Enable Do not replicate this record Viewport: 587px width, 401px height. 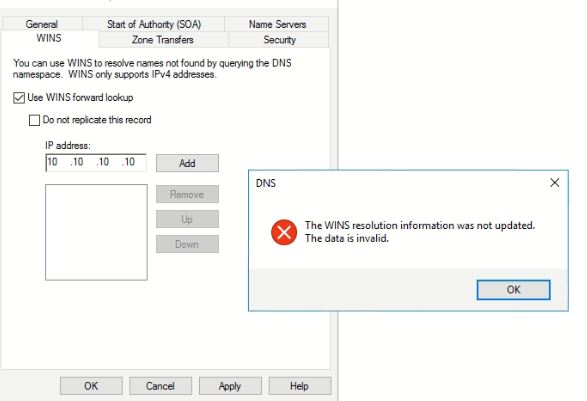click(34, 120)
